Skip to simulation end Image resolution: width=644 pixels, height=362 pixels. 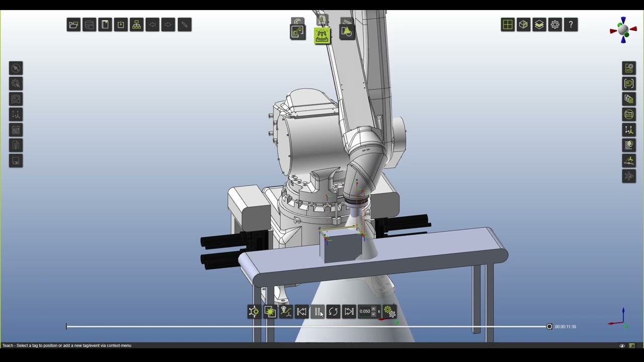click(x=349, y=312)
